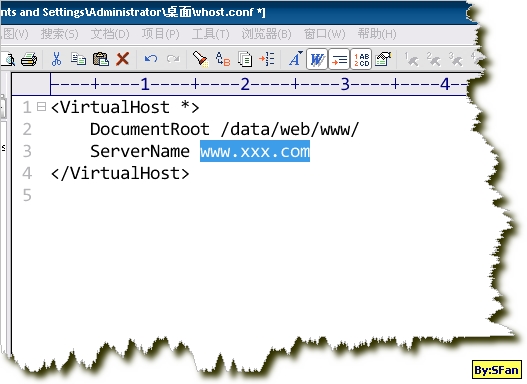
Task: Toggle line numbers display button
Action: (x=361, y=60)
